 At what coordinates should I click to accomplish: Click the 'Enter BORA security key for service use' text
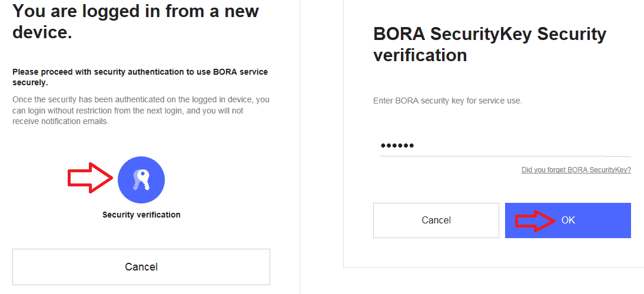click(447, 101)
